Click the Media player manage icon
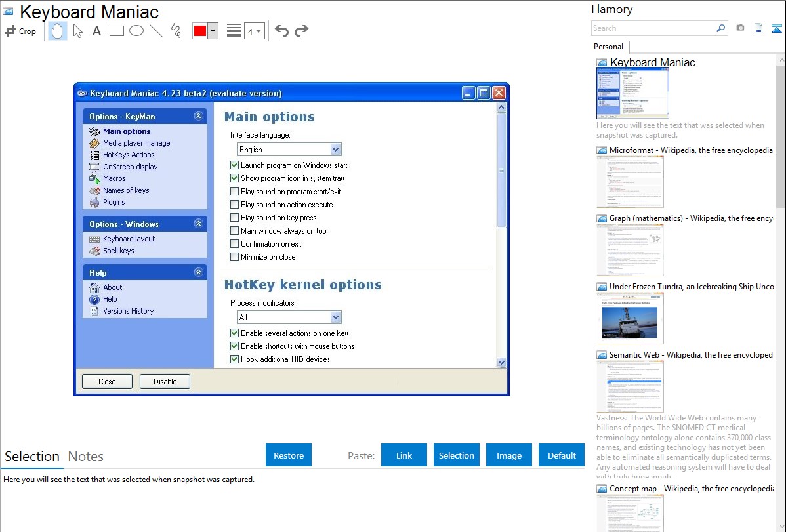Viewport: 786px width, 532px height. tap(94, 144)
